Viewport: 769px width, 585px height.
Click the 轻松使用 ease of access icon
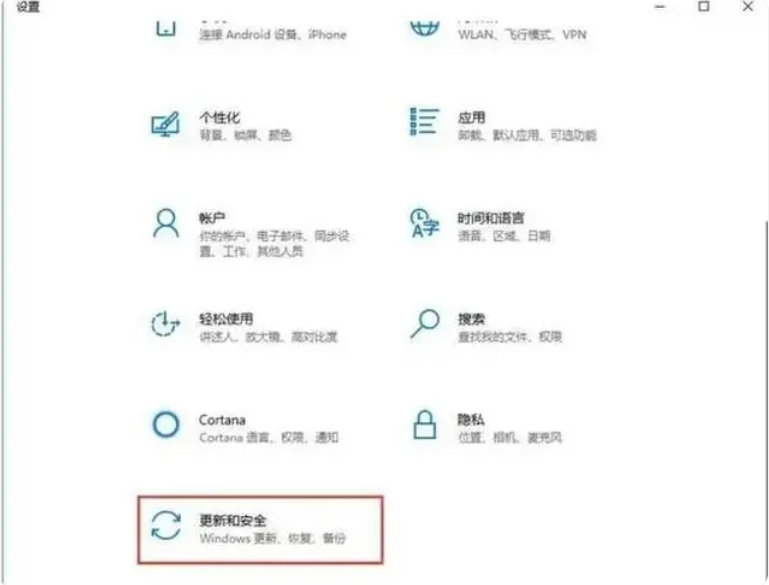click(x=165, y=324)
